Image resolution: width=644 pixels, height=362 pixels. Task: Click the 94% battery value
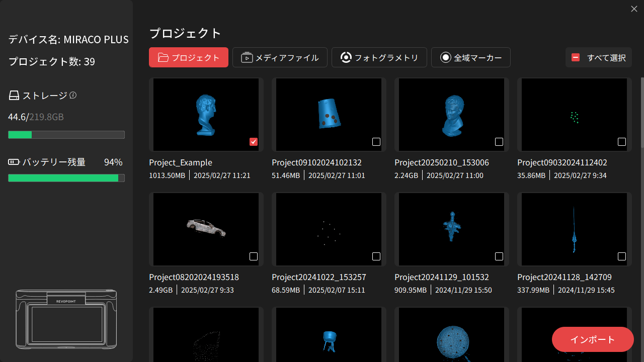click(113, 162)
